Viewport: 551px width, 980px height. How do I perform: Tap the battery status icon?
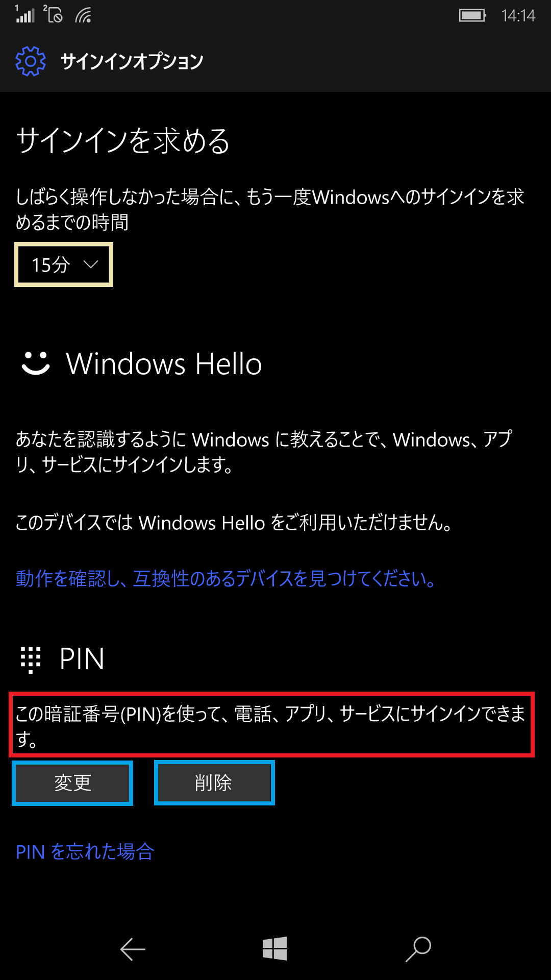coord(472,15)
